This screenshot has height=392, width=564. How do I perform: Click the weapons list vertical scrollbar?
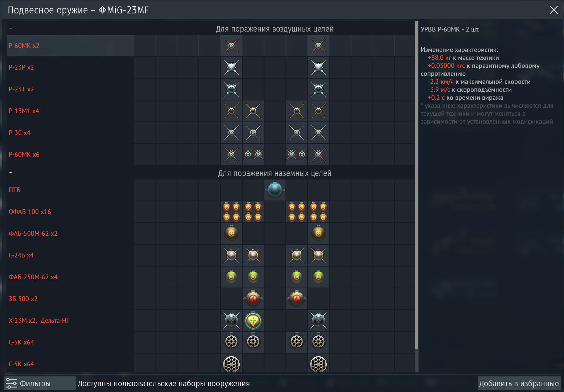tap(417, 181)
